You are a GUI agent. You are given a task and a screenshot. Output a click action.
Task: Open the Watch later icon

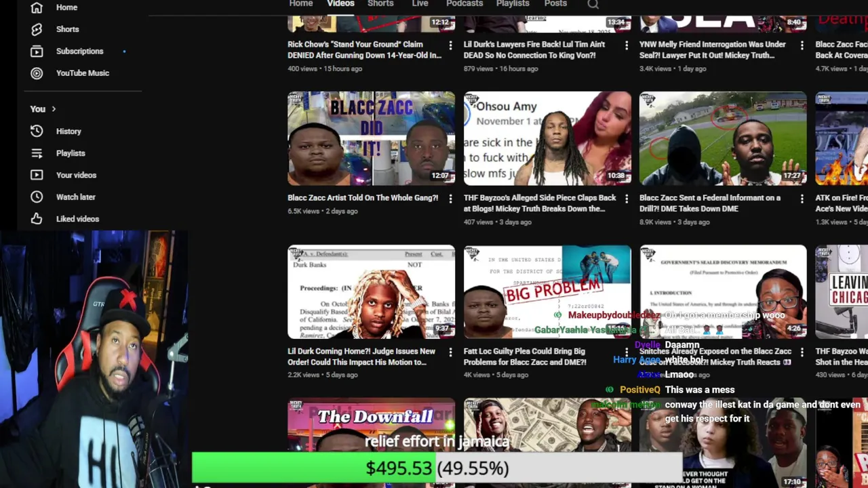click(x=37, y=197)
